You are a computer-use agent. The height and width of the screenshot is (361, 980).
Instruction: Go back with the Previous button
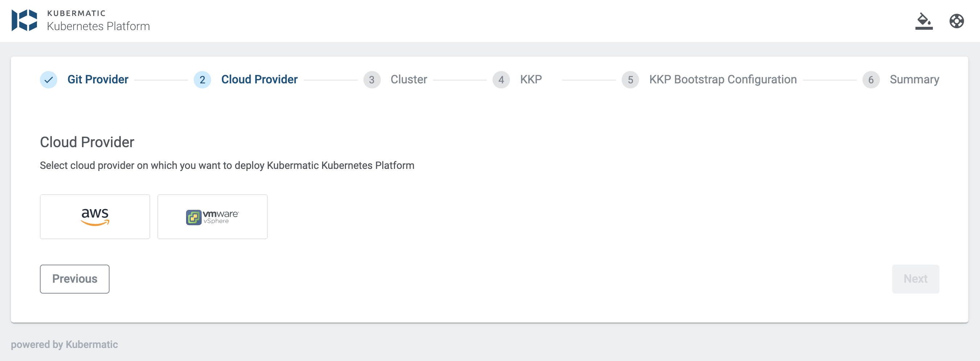[75, 279]
